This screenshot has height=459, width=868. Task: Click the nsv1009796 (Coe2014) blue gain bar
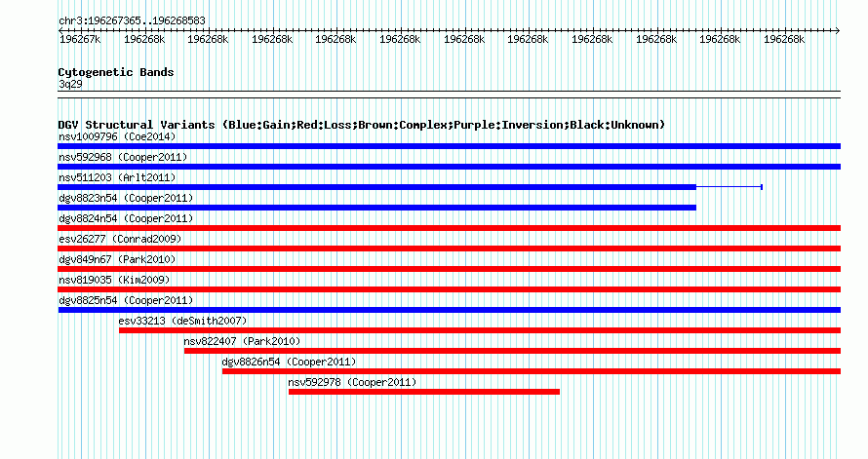click(x=449, y=146)
